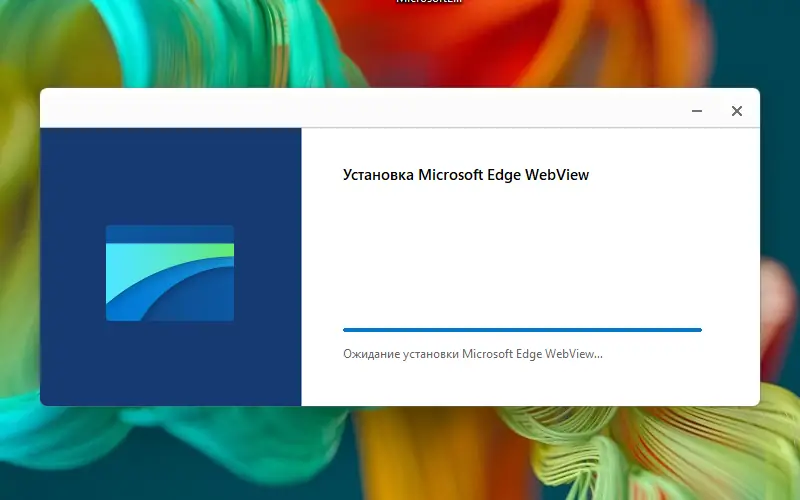800x500 pixels.
Task: Click the "Установка Microsoft Edge WebView" heading
Action: coord(466,175)
